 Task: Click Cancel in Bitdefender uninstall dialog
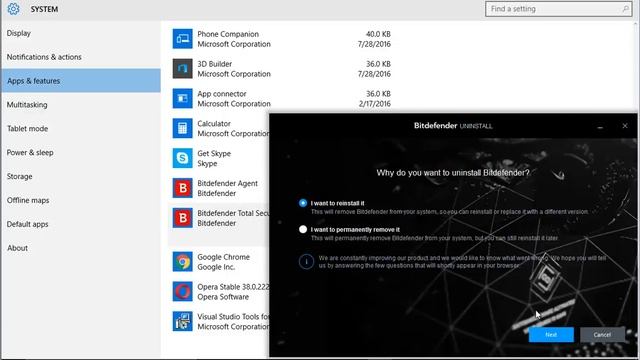tap(602, 335)
